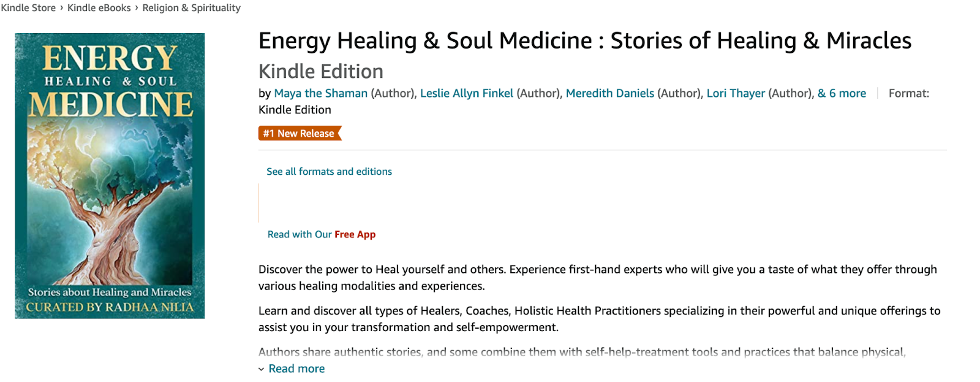Screen dimensions: 980x382
Task: Click the faded 'Authors share authentic stories' text
Action: point(581,352)
